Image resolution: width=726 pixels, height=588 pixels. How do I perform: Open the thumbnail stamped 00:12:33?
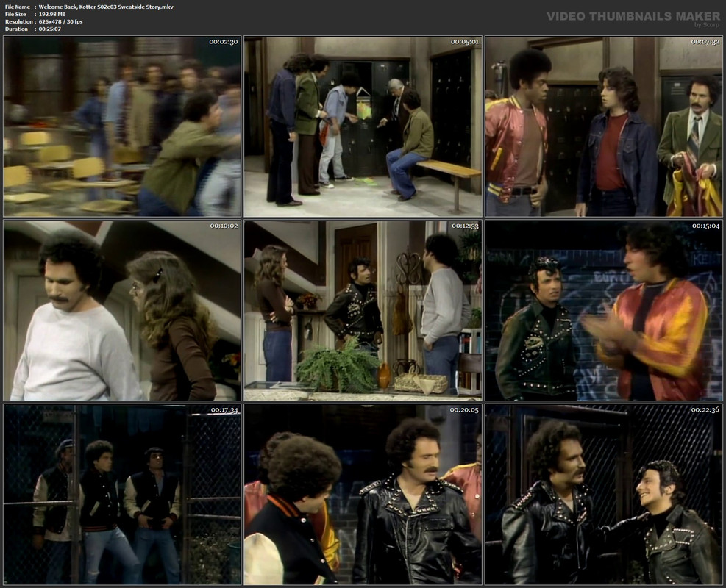tap(363, 310)
